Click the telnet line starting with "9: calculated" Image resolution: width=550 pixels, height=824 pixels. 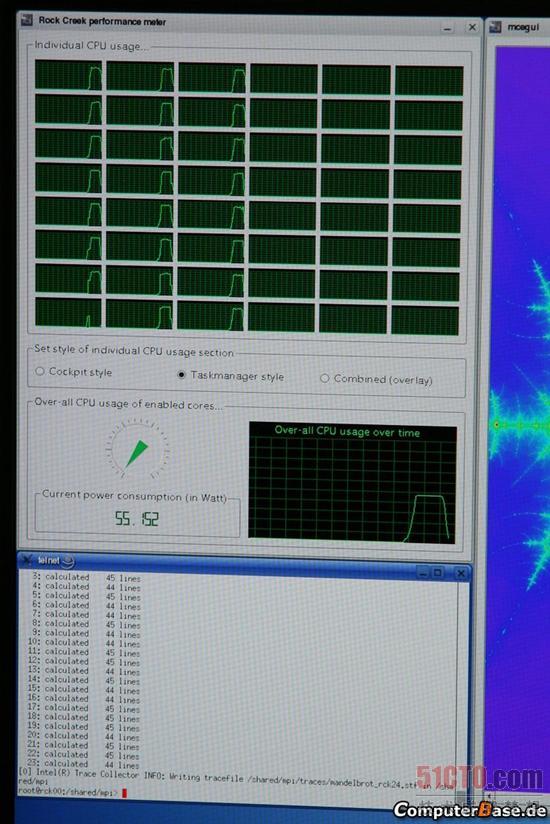tap(86, 633)
